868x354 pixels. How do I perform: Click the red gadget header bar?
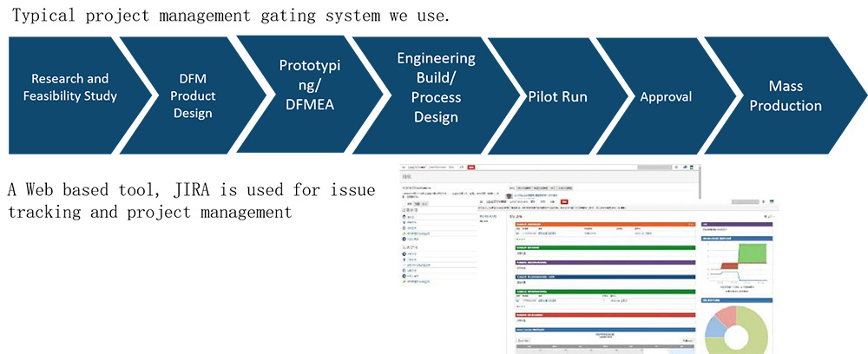tap(605, 315)
